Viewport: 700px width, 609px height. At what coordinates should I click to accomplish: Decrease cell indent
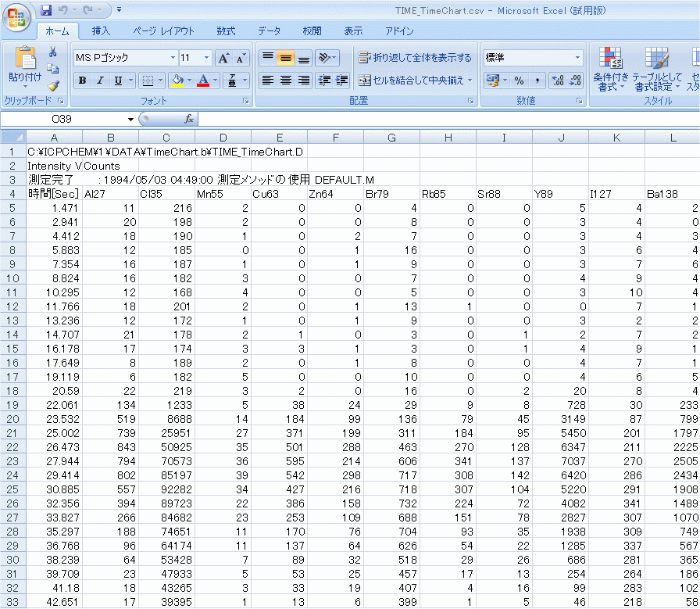coord(324,80)
